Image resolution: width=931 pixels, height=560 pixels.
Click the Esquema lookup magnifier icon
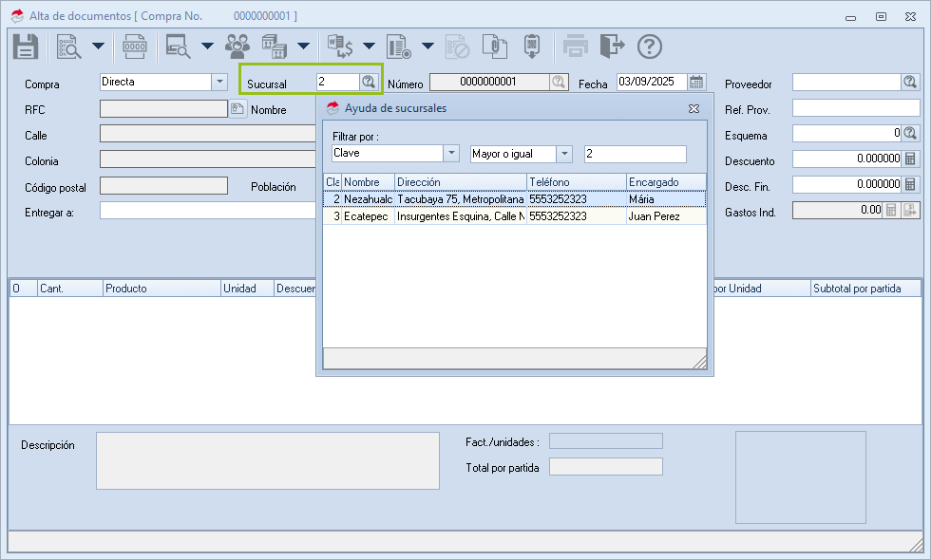click(910, 133)
